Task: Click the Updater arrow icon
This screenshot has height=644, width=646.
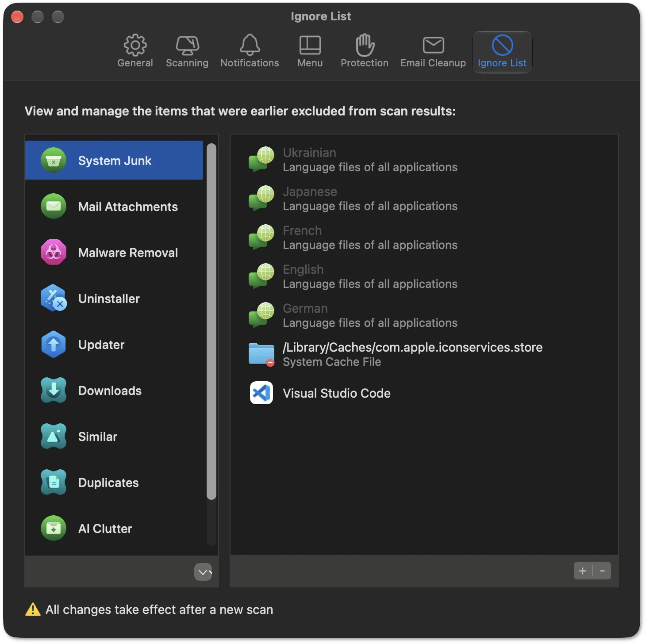Action: point(54,344)
